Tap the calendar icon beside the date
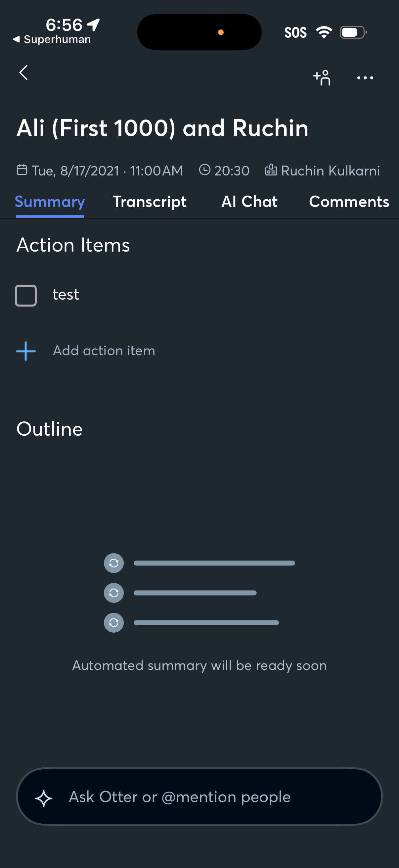Viewport: 399px width, 868px height. (22, 170)
